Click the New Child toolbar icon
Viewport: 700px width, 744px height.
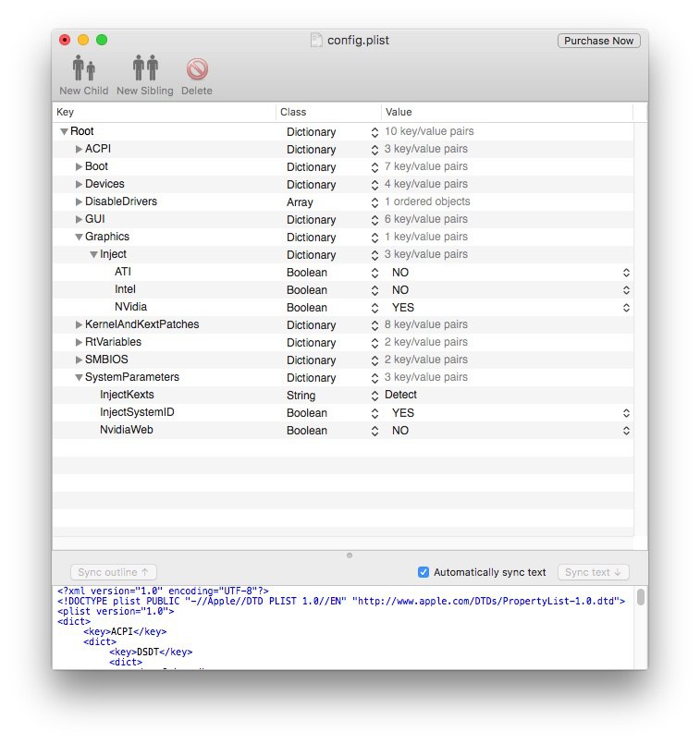[83, 68]
